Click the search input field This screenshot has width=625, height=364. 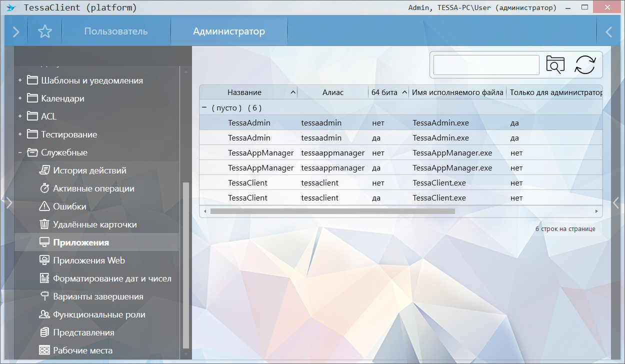pos(486,65)
